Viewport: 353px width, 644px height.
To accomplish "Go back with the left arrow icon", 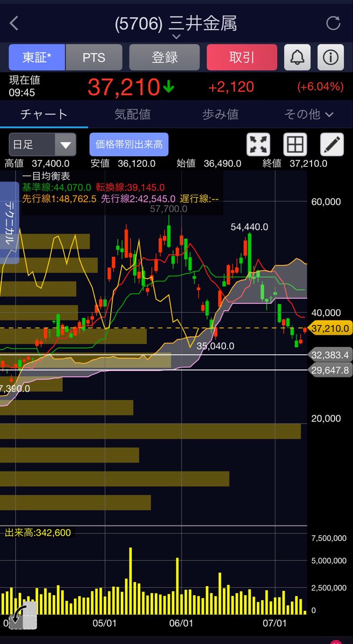I will [15, 23].
